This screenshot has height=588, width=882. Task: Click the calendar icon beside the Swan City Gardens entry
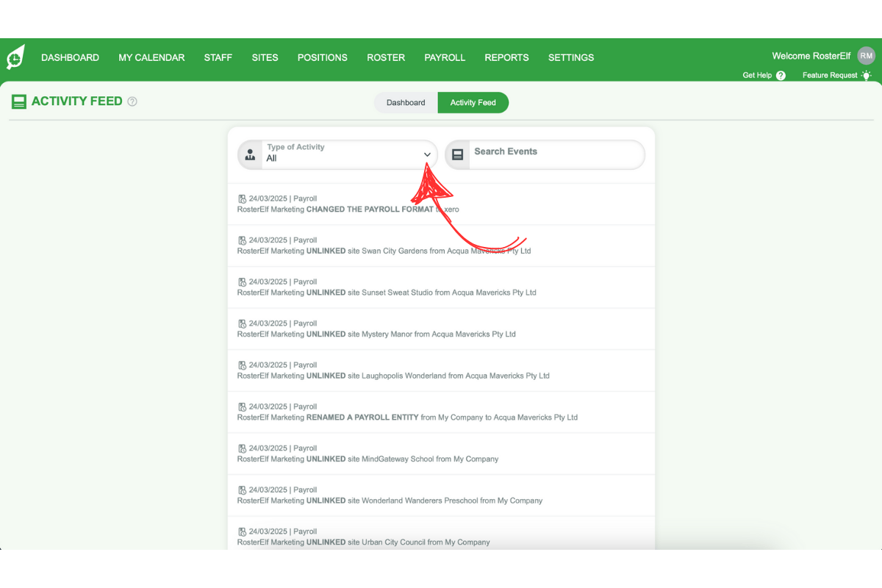[x=243, y=240]
